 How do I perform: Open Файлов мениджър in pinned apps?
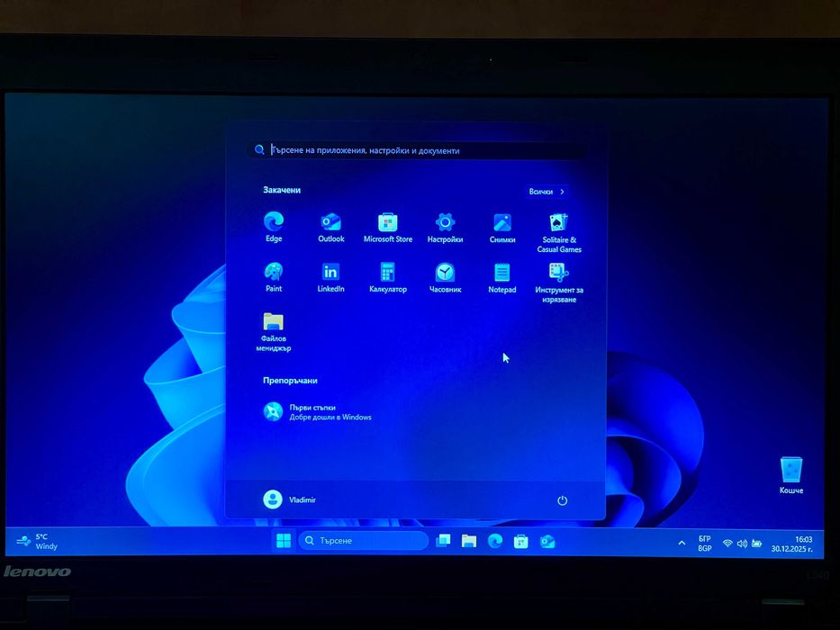(274, 331)
